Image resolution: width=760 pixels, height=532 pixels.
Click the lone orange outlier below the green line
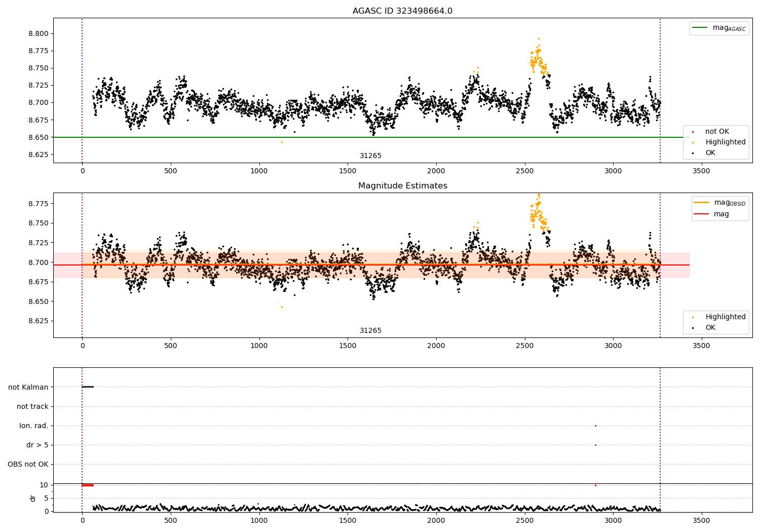click(x=282, y=142)
